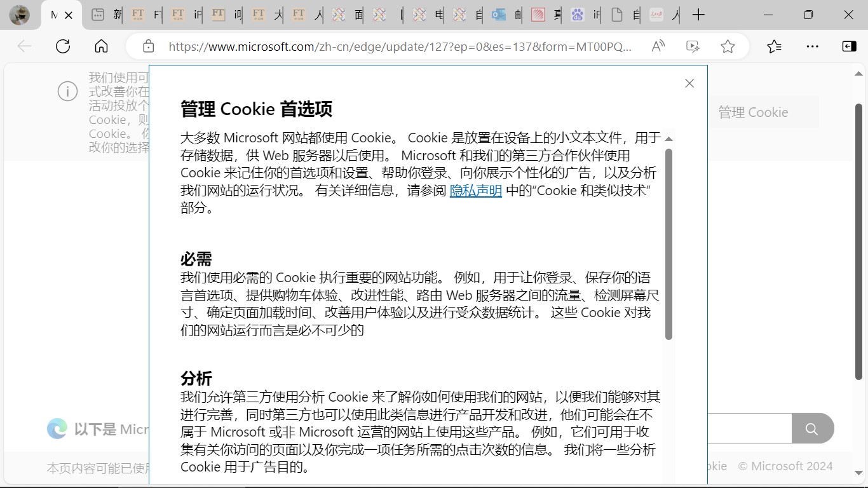
Task: Toggle the Edge sidebar icon
Action: [849, 46]
